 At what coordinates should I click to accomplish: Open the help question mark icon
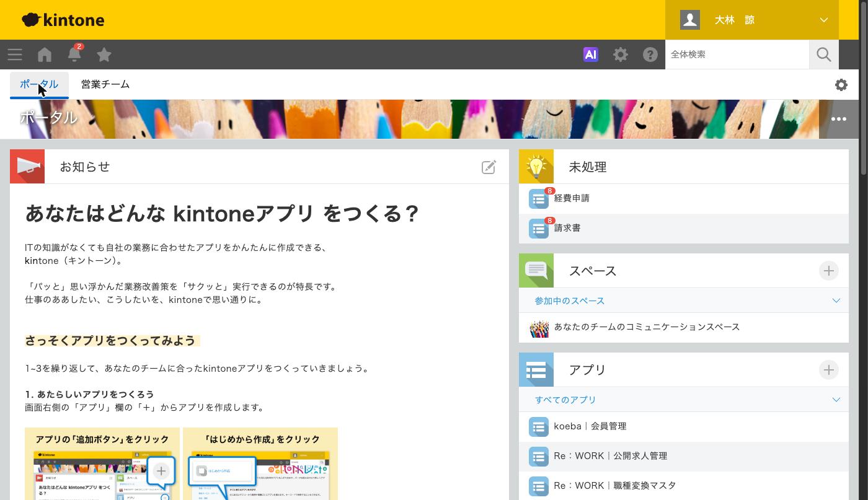point(650,55)
